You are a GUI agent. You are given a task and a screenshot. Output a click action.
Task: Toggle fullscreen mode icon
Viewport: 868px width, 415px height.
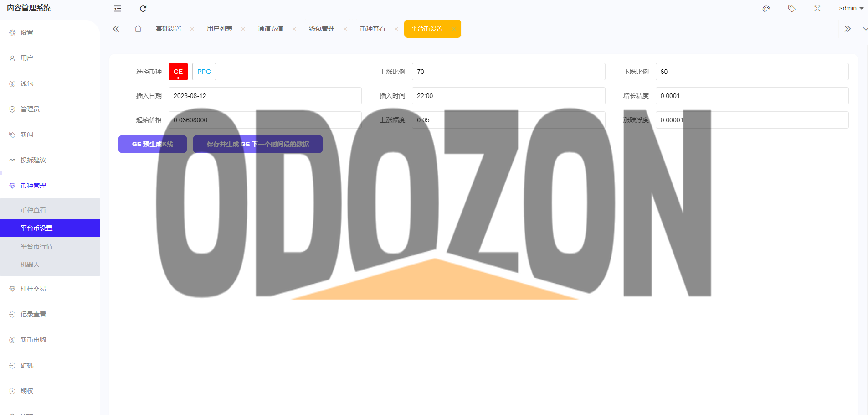tap(817, 9)
